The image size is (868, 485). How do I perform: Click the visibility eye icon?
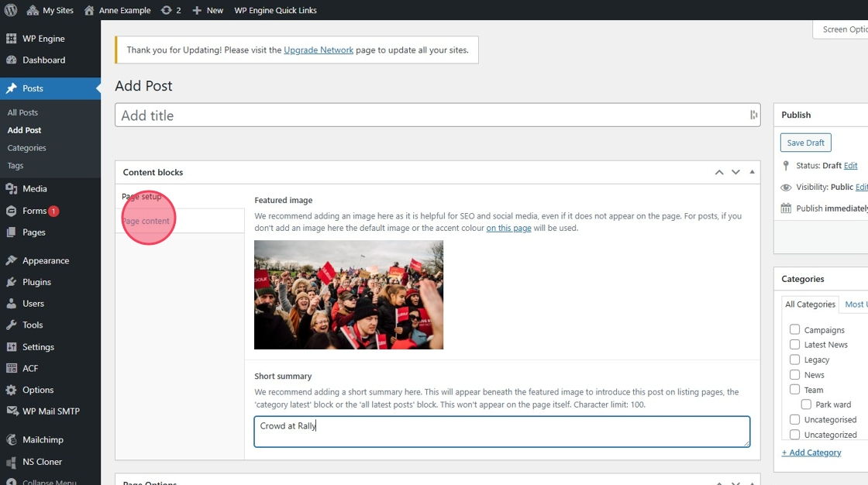pyautogui.click(x=786, y=187)
